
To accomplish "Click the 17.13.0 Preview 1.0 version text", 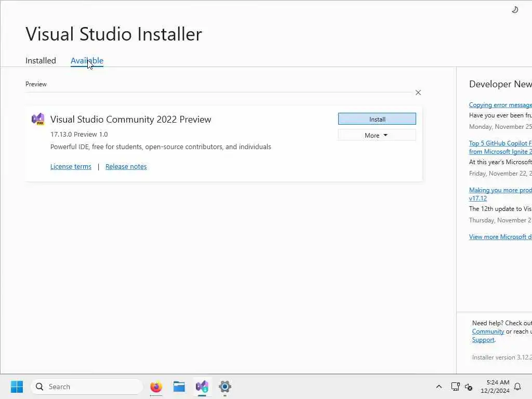I will (79, 135).
